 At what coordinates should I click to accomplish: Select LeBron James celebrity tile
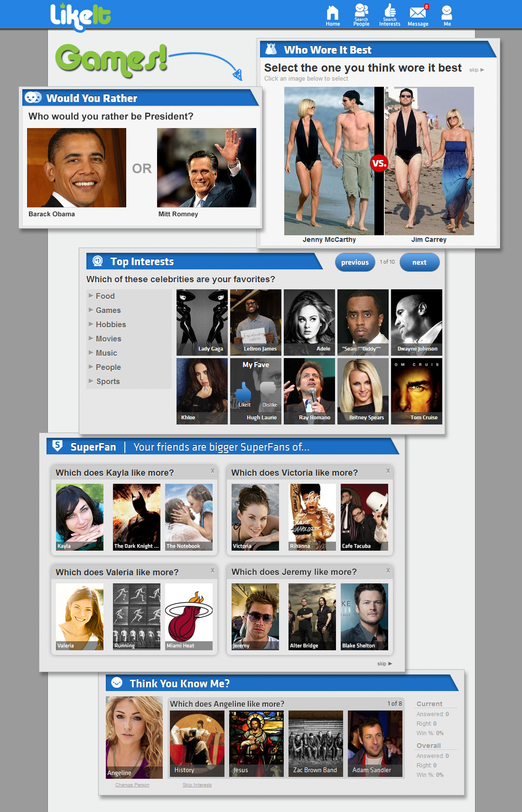click(256, 323)
